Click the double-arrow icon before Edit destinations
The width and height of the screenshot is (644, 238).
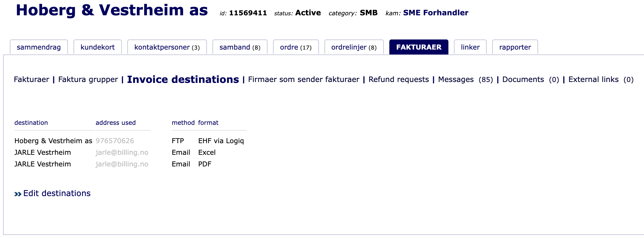pyautogui.click(x=17, y=193)
